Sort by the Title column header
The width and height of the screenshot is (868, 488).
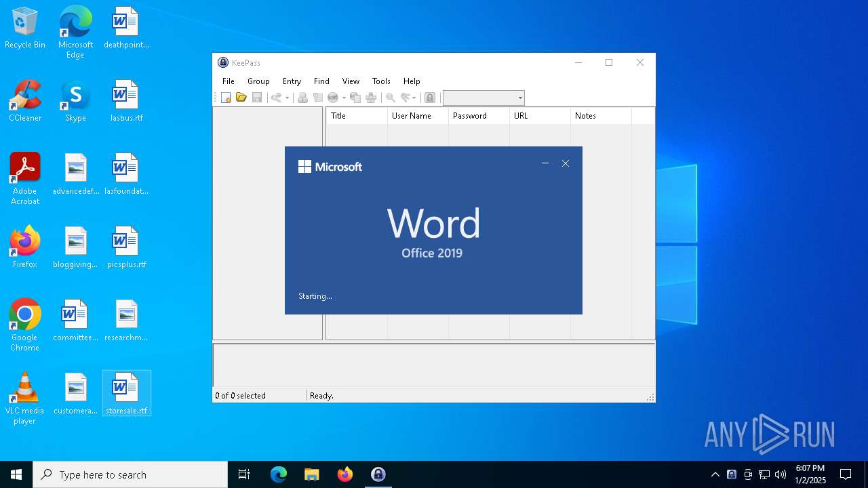coord(357,116)
